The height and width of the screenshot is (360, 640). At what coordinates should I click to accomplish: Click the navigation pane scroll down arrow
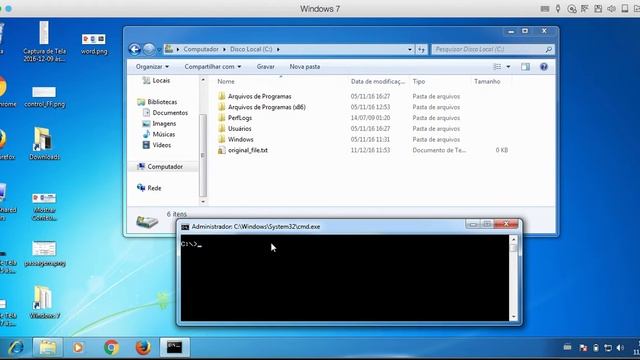tap(203, 202)
